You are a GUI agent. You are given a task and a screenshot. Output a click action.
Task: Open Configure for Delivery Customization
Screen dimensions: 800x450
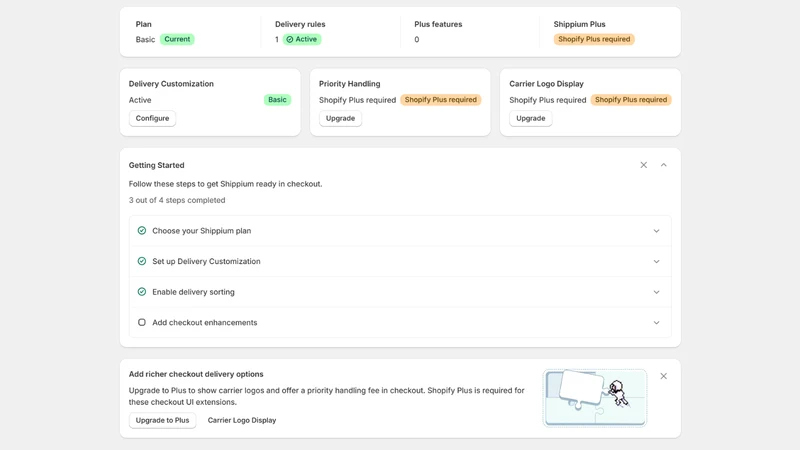click(x=152, y=118)
